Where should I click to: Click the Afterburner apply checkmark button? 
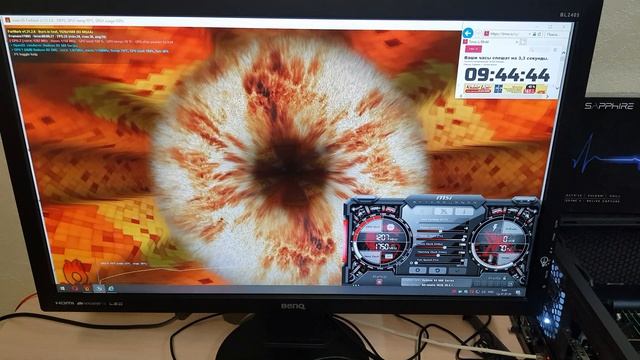[457, 271]
